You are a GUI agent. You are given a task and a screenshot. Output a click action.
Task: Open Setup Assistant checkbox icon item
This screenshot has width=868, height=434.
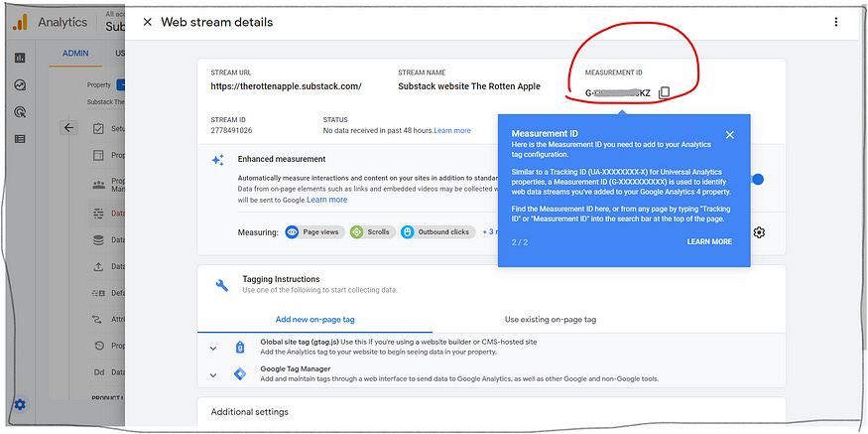[x=98, y=128]
